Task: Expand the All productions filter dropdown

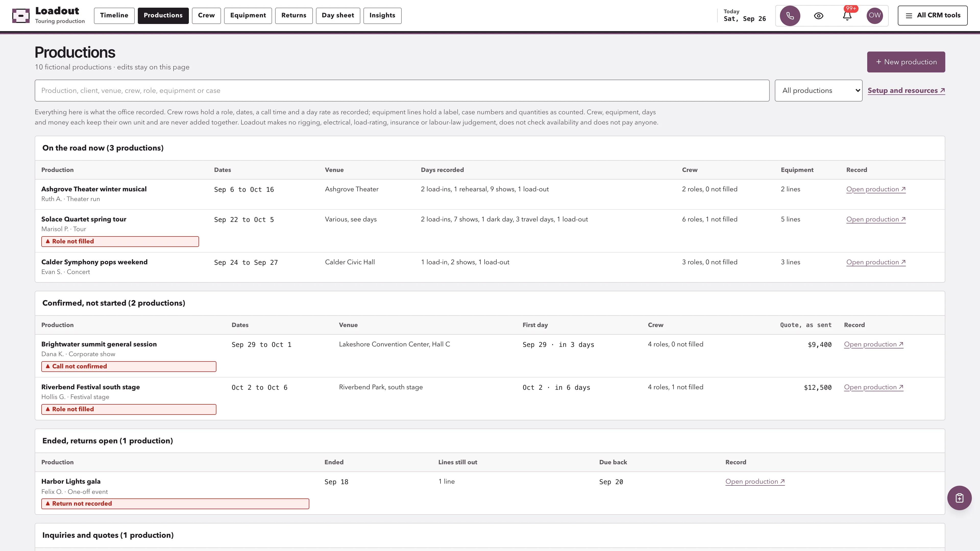Action: pyautogui.click(x=818, y=91)
